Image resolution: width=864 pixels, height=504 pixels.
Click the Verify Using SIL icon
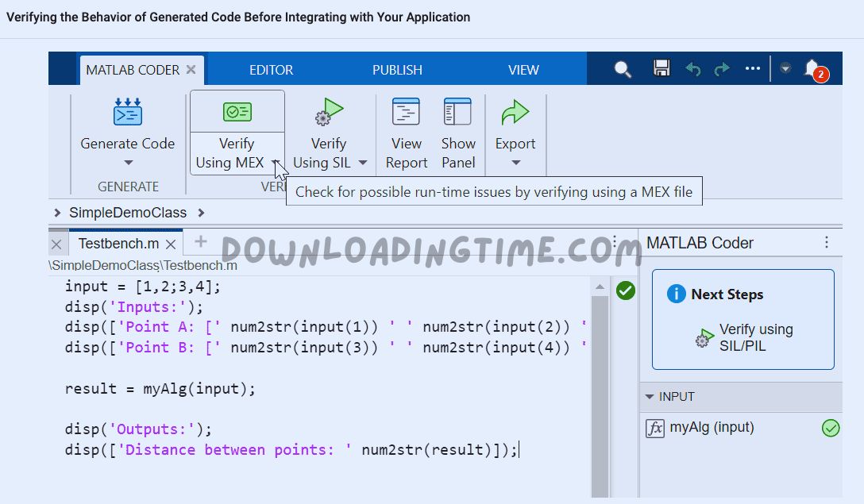coord(328,113)
